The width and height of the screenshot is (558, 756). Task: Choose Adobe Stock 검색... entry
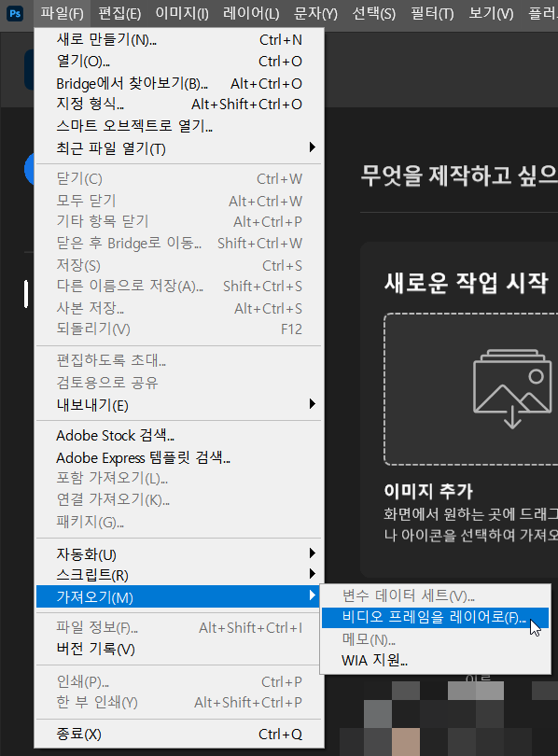(179, 435)
